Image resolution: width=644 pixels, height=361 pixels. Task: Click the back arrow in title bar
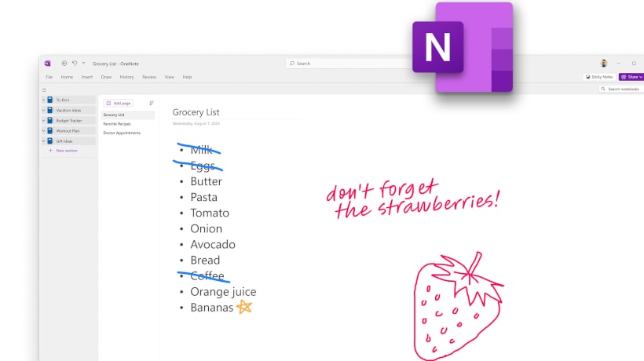pos(64,63)
